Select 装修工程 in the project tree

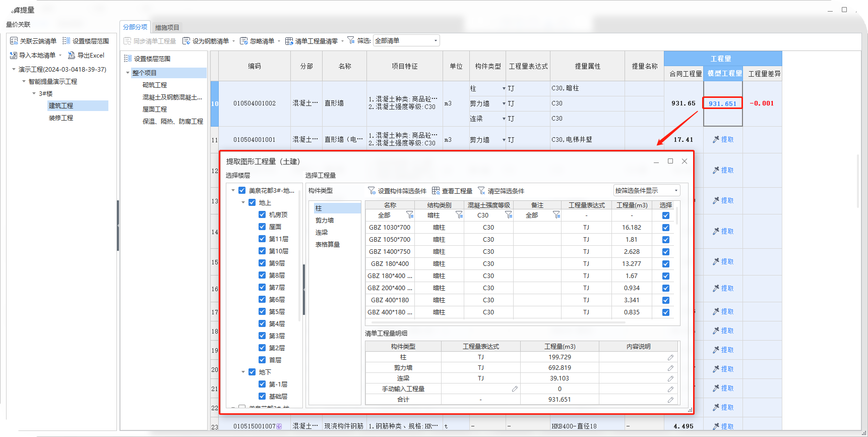[x=61, y=118]
